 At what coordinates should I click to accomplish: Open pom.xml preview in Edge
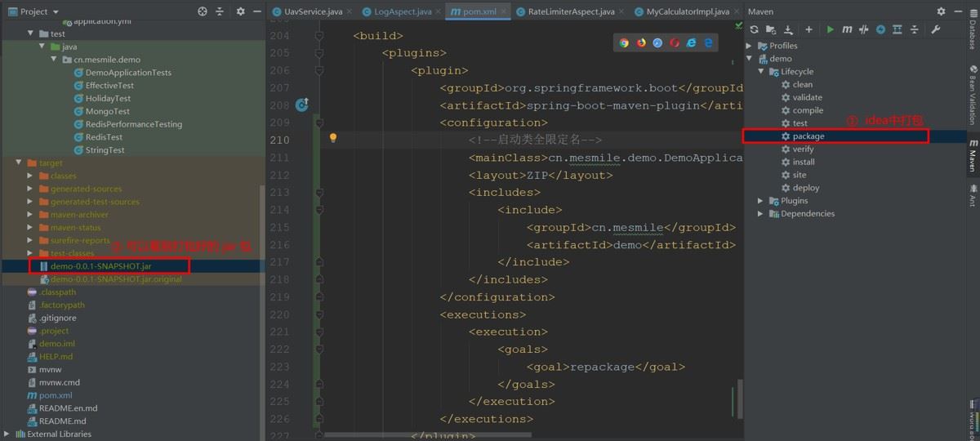[x=709, y=42]
